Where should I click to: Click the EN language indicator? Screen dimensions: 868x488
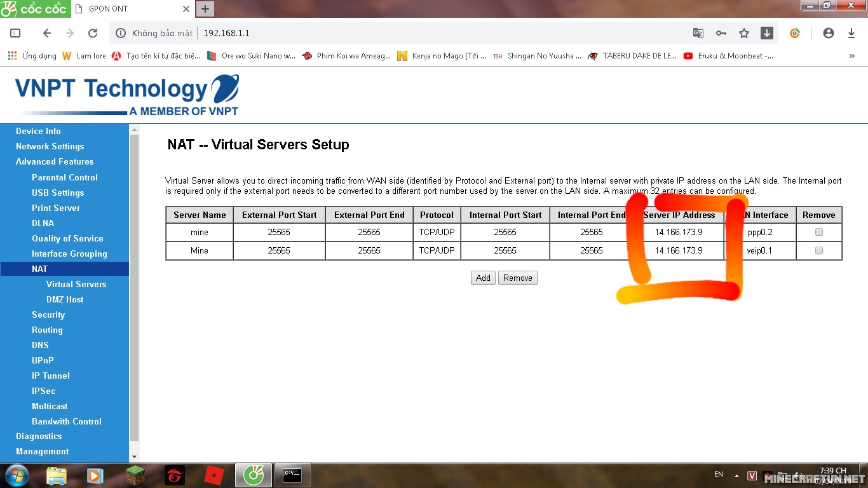(x=719, y=474)
